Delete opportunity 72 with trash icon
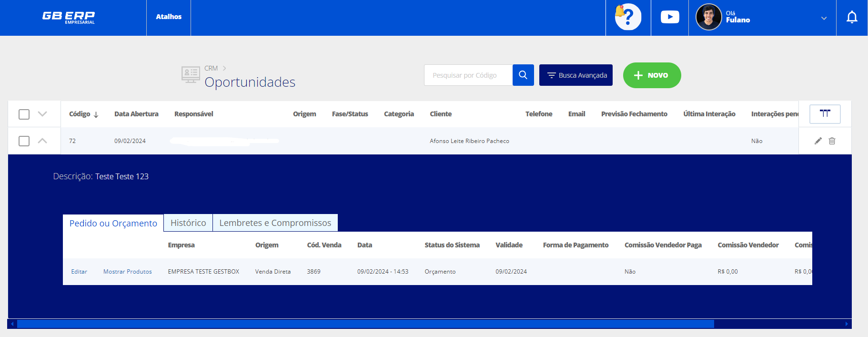This screenshot has height=337, width=868. (x=832, y=141)
